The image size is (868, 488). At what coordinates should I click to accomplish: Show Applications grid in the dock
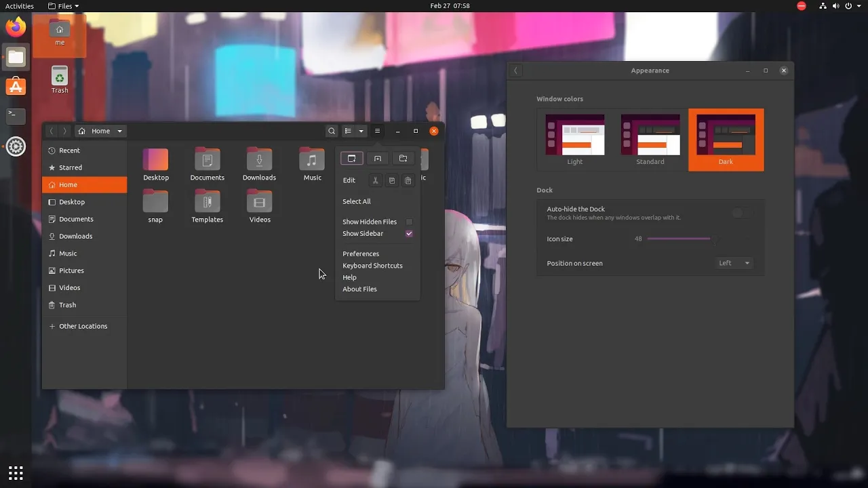16,472
